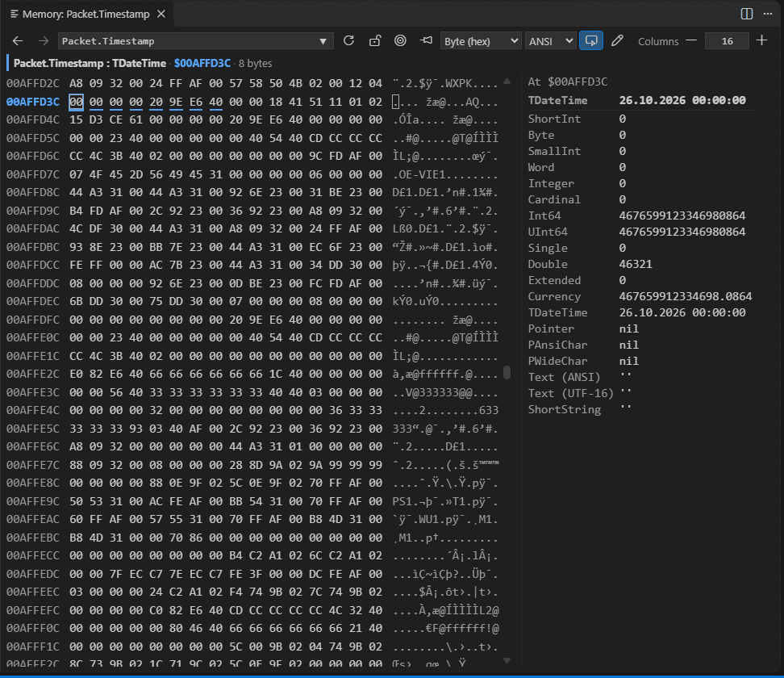Select the PWideChar row
This screenshot has height=678, width=784.
pyautogui.click(x=642, y=362)
